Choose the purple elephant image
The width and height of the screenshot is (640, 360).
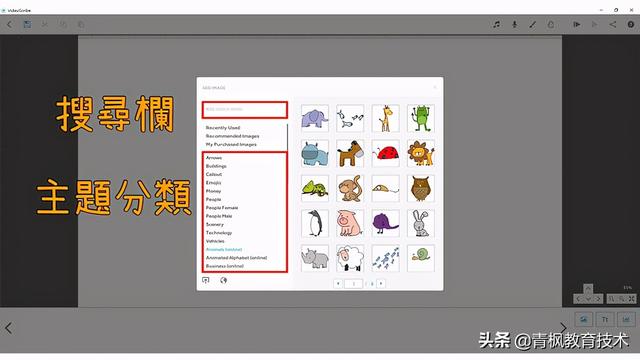click(315, 118)
